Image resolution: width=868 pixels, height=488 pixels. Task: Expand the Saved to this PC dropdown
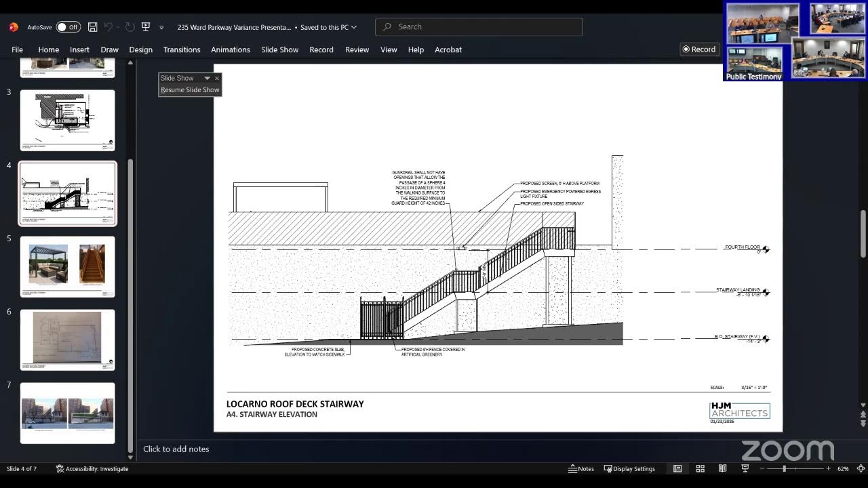(x=355, y=27)
